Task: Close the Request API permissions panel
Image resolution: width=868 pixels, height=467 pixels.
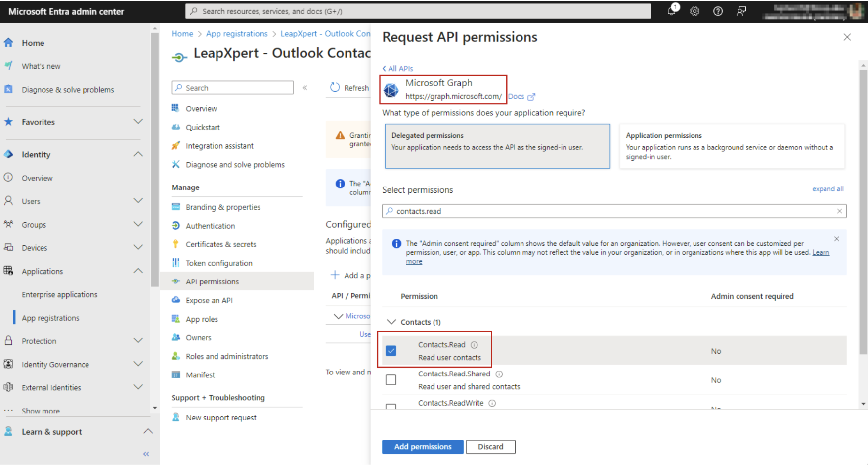Action: coord(847,37)
